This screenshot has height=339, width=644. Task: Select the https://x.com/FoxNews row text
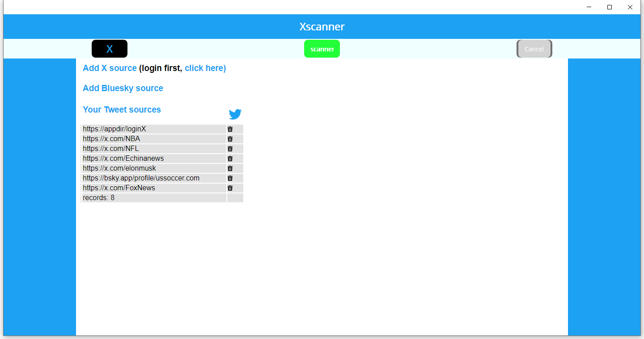pos(119,188)
